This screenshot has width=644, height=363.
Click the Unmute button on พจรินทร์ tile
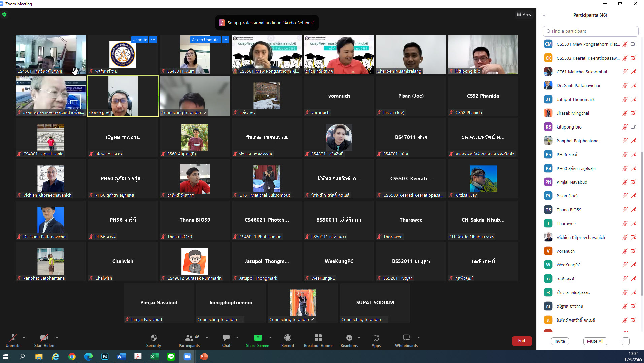click(x=140, y=40)
